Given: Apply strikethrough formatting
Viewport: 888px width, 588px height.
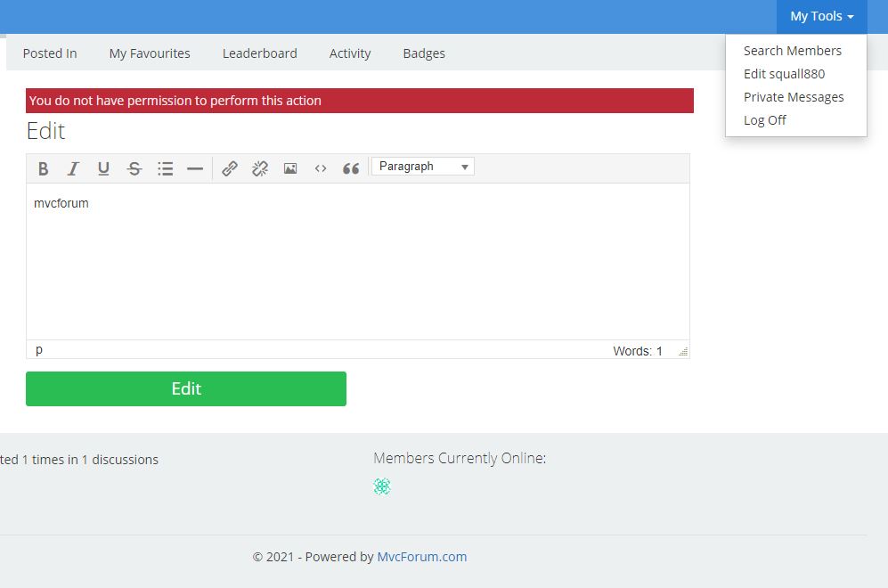Looking at the screenshot, I should [134, 168].
